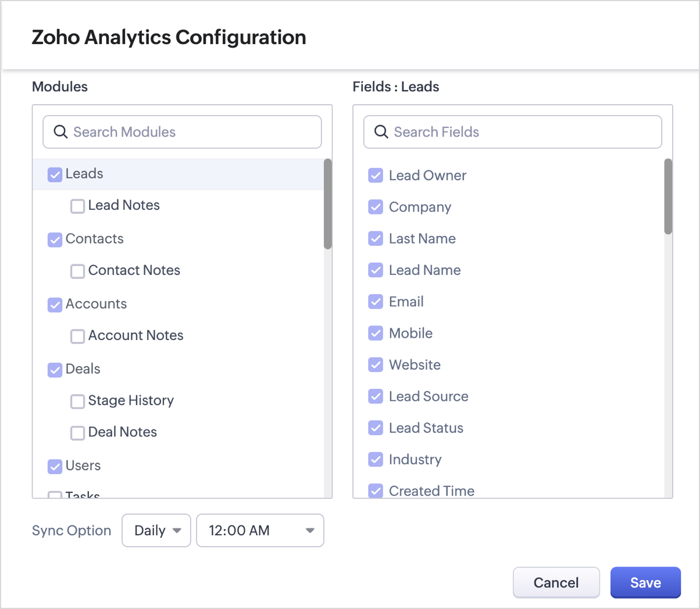Toggle the Lead Source field checkbox
The width and height of the screenshot is (700, 609).
(376, 396)
